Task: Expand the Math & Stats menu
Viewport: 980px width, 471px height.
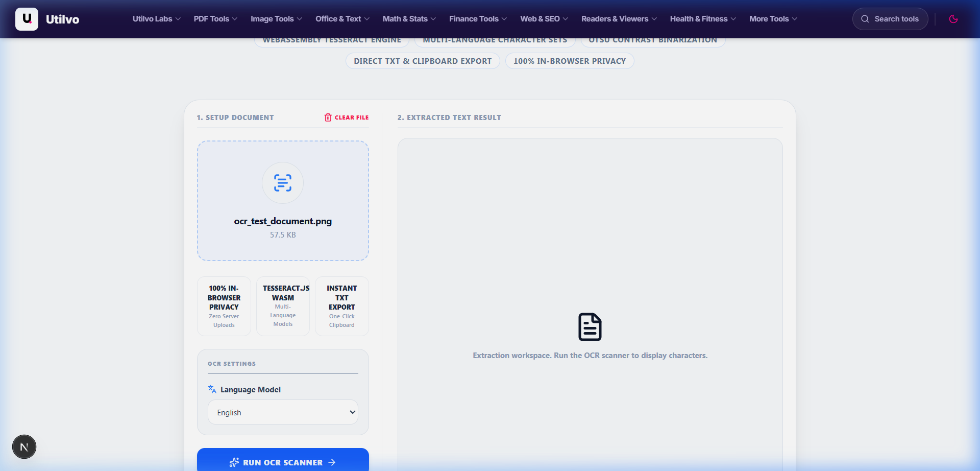Action: [409, 19]
